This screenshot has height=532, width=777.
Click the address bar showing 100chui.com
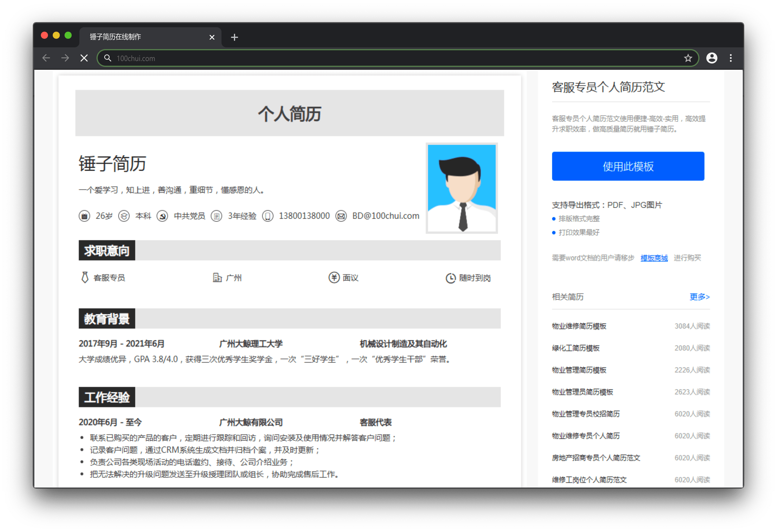(397, 58)
